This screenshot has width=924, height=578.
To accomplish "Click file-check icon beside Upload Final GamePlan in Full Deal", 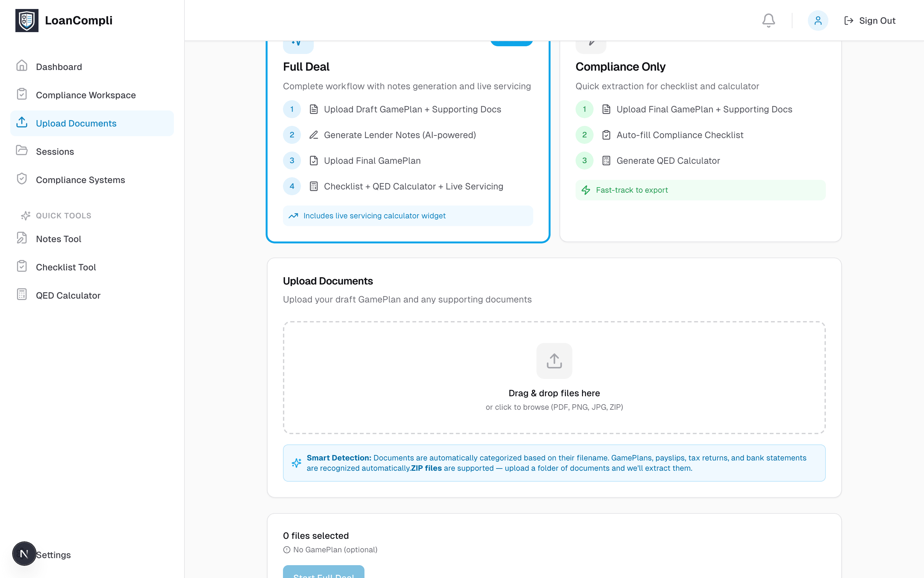I will (x=313, y=161).
